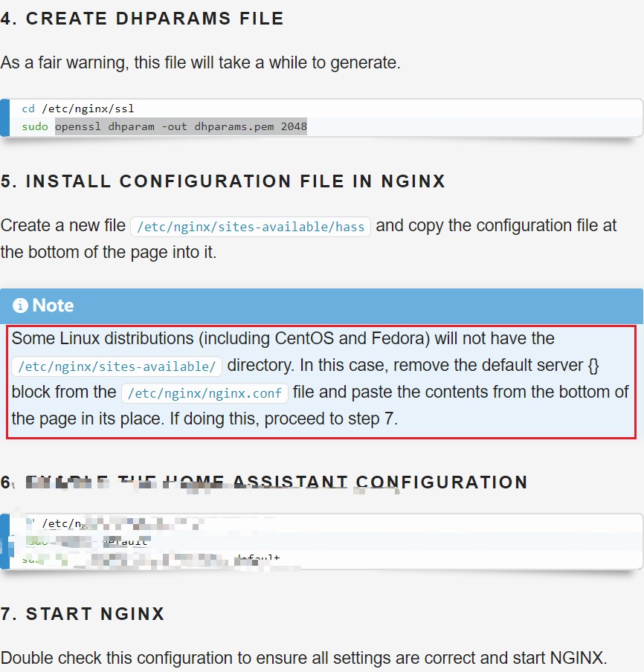Click the 'Note' title text
Image resolution: width=644 pixels, height=672 pixels.
(x=53, y=306)
